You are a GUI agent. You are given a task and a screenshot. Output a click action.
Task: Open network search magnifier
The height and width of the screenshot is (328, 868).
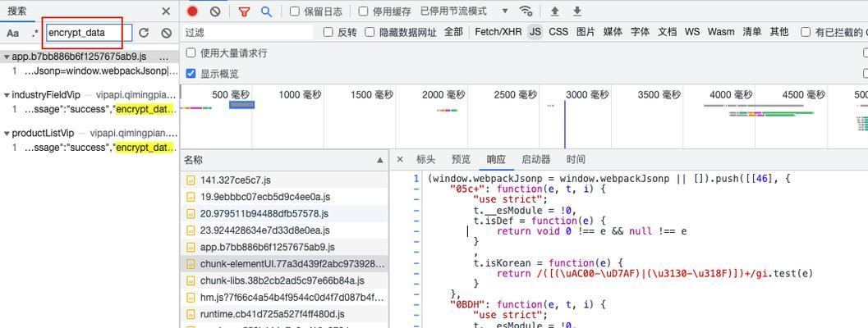tap(266, 11)
